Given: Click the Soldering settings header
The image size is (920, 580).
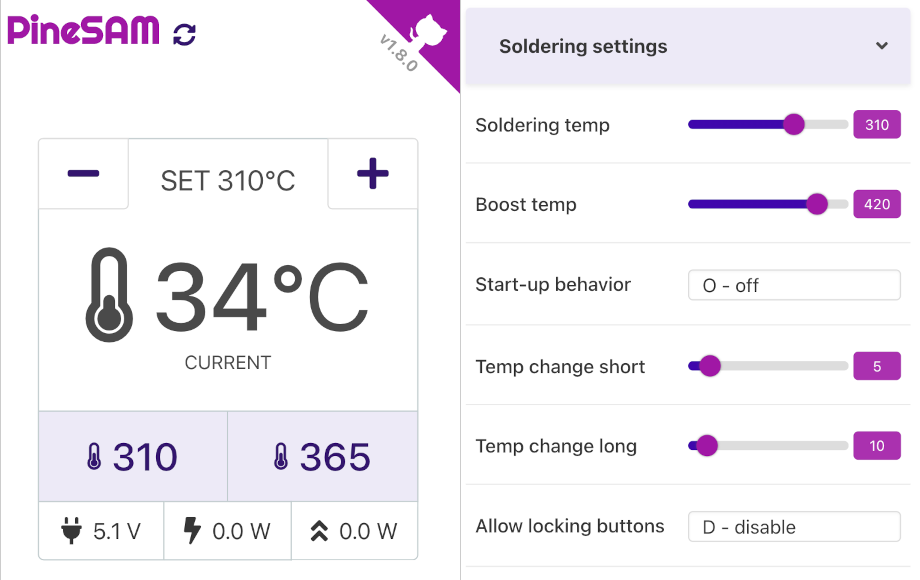Looking at the screenshot, I should pos(583,46).
